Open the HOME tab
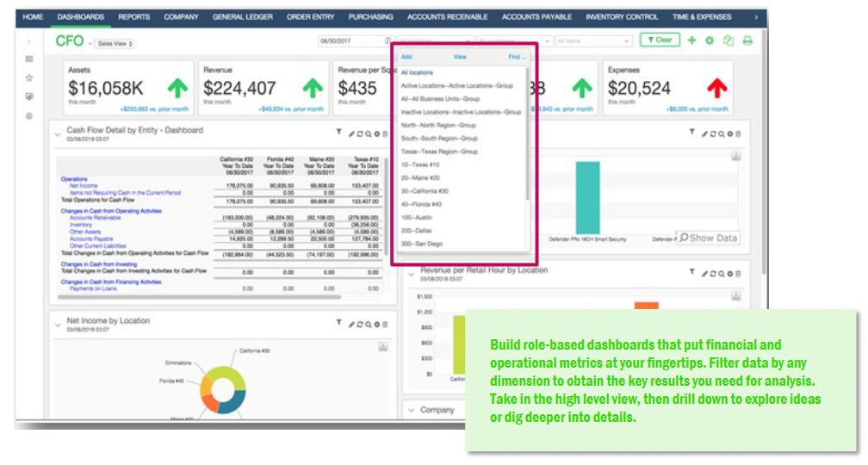868x465 pixels. pos(33,17)
